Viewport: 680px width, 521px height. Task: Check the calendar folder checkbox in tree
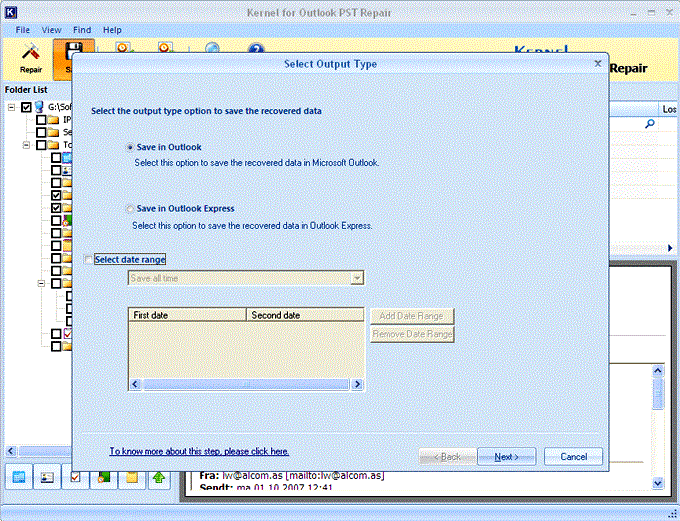click(x=56, y=157)
